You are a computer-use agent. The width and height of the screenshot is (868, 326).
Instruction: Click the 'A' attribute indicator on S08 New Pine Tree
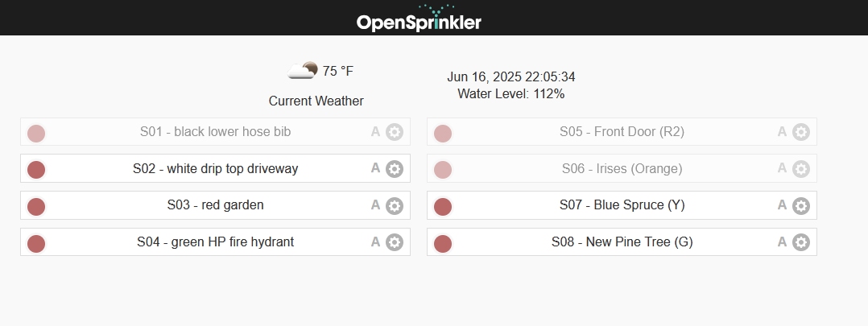(x=782, y=241)
